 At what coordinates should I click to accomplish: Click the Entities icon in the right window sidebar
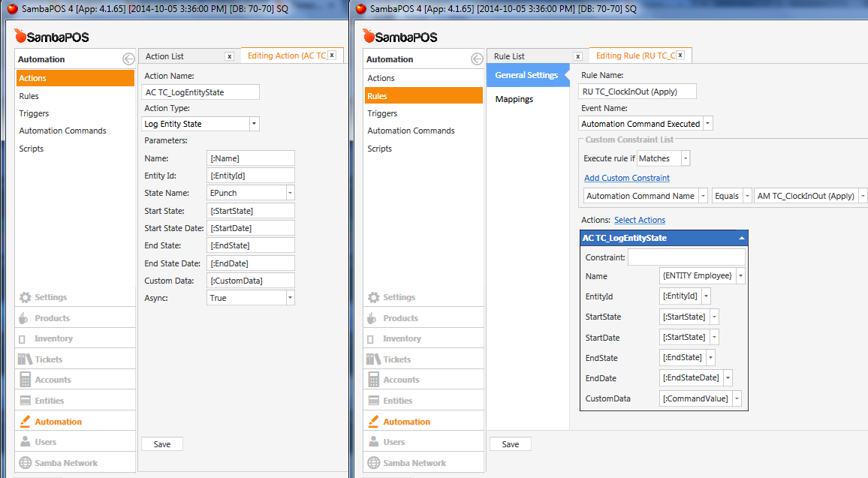[374, 401]
